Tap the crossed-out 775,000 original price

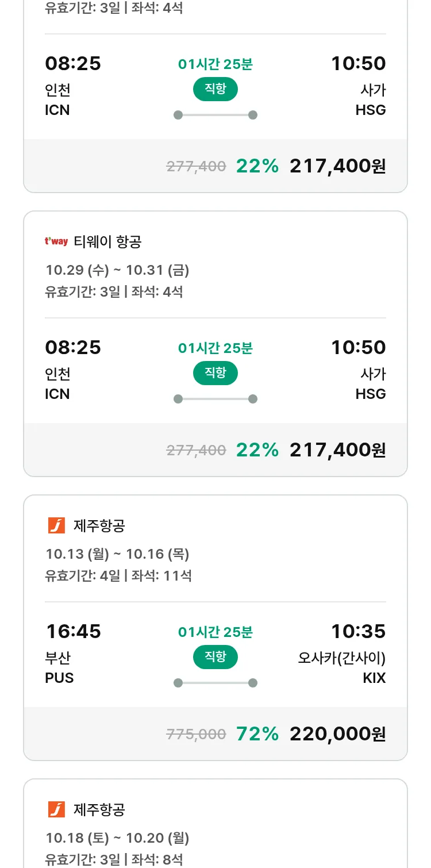point(196,734)
